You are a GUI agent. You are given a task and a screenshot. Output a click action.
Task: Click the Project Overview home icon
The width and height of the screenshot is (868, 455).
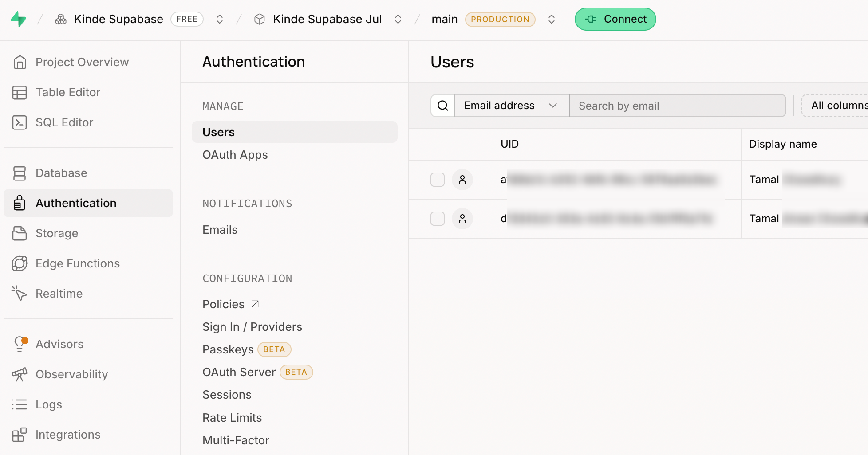[20, 62]
